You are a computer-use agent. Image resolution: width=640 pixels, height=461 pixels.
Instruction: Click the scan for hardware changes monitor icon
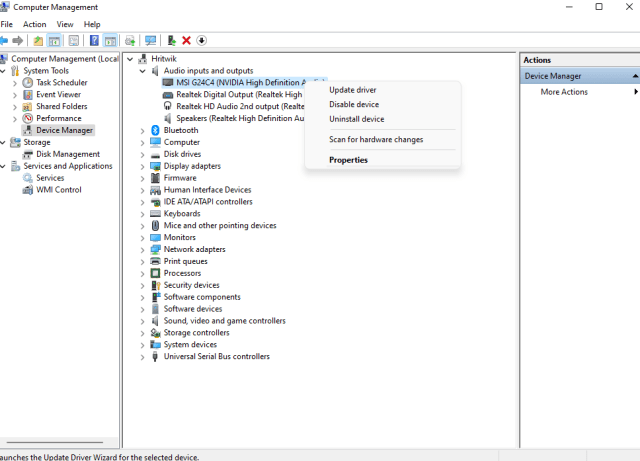pyautogui.click(x=150, y=41)
